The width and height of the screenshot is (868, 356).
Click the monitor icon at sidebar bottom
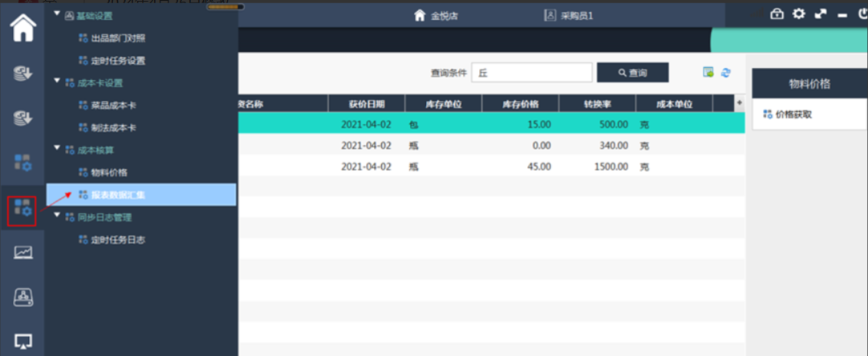(x=22, y=341)
